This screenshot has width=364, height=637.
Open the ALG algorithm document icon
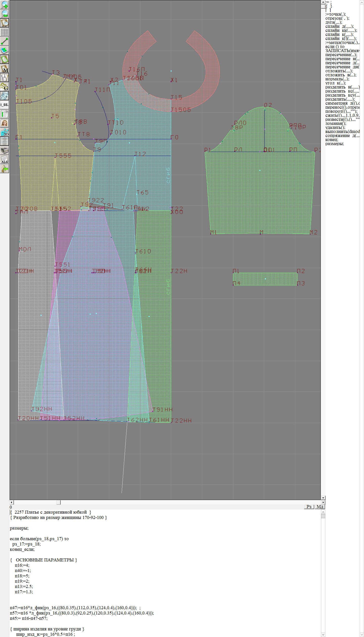5,160
